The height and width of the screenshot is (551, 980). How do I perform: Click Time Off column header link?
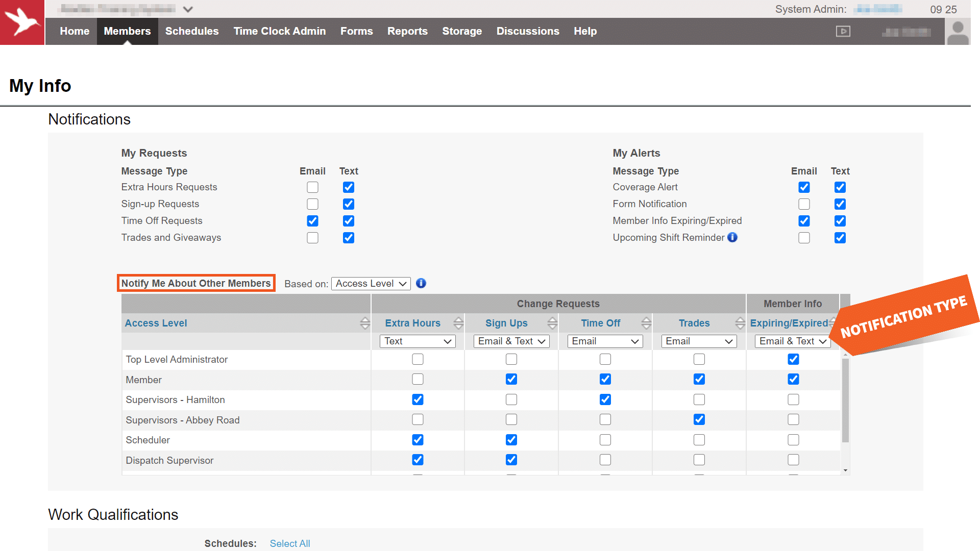pyautogui.click(x=600, y=323)
